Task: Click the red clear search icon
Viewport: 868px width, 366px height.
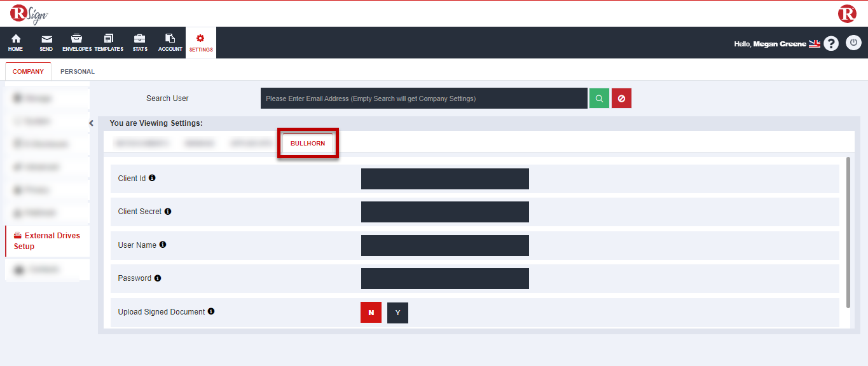Action: [621, 98]
